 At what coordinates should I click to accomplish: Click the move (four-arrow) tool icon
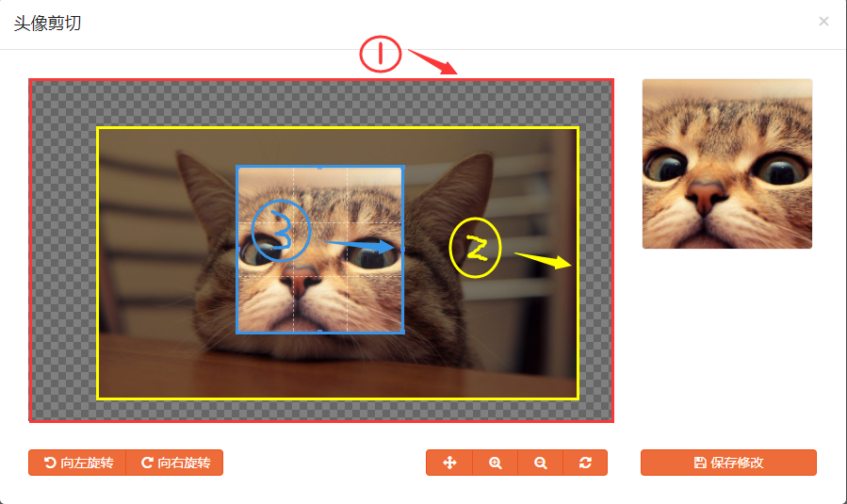click(449, 463)
